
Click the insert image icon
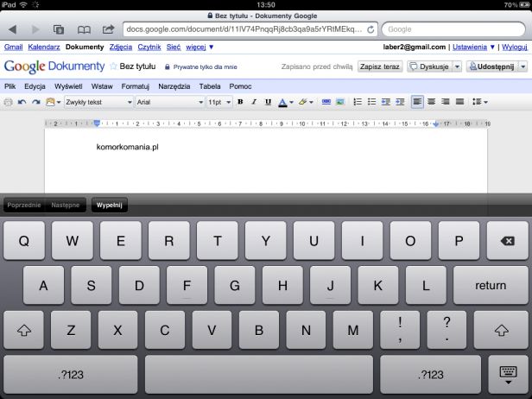tap(340, 102)
